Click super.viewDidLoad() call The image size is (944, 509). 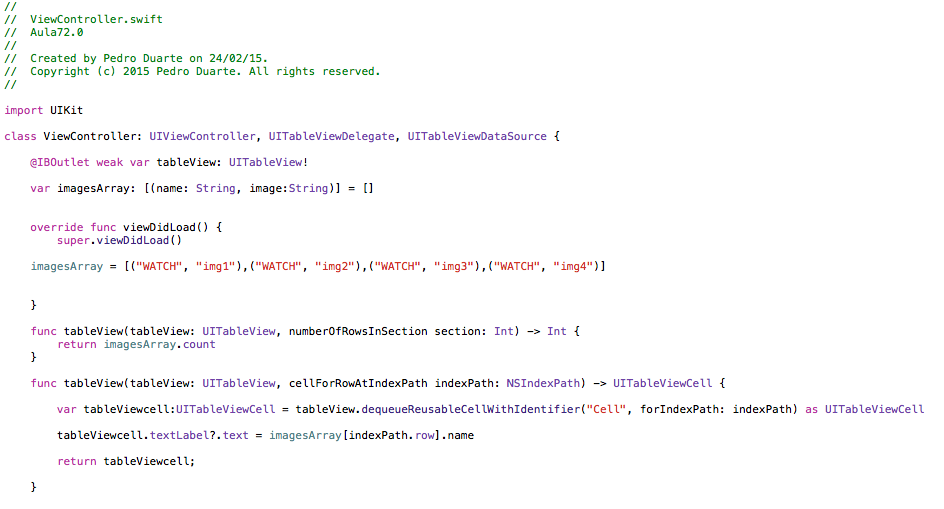tap(119, 240)
